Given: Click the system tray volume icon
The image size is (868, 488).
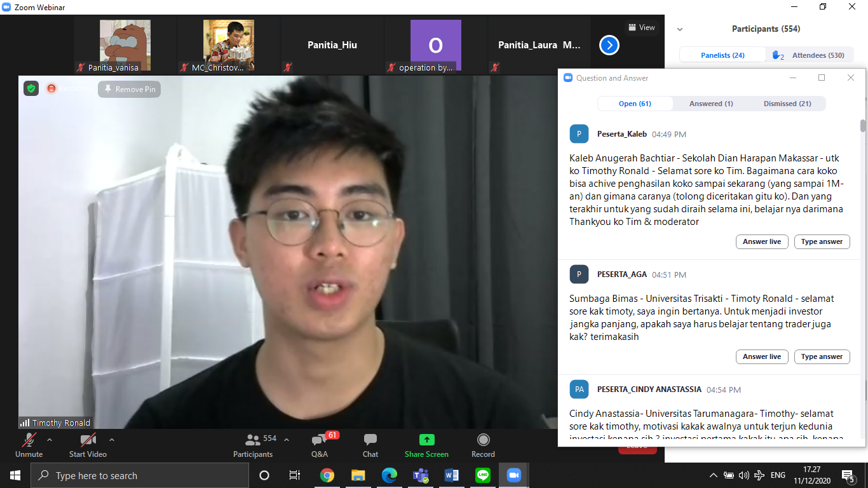Looking at the screenshot, I should tap(743, 475).
